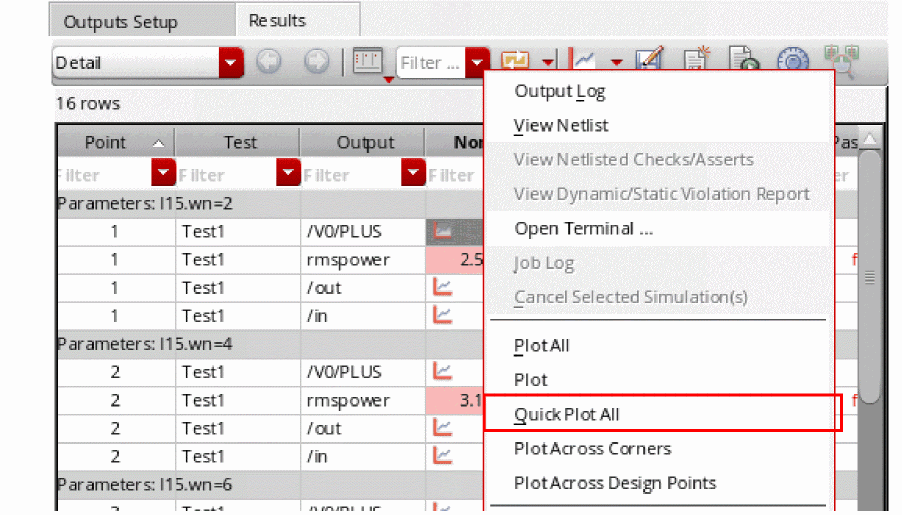Click the document with green arrow icon
Viewport: 902px width, 515px height.
tap(744, 59)
